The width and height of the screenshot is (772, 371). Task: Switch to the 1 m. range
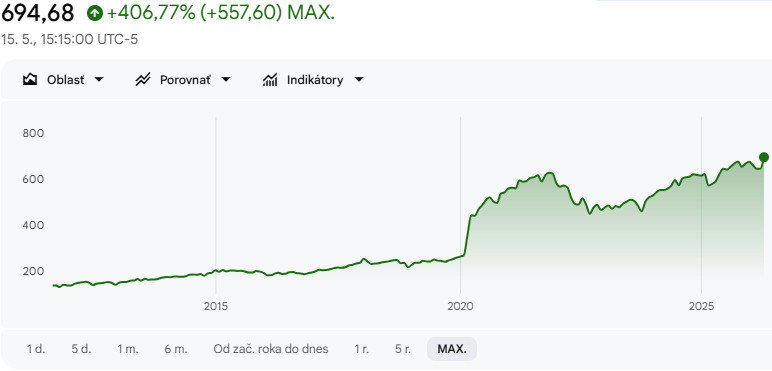tap(128, 349)
